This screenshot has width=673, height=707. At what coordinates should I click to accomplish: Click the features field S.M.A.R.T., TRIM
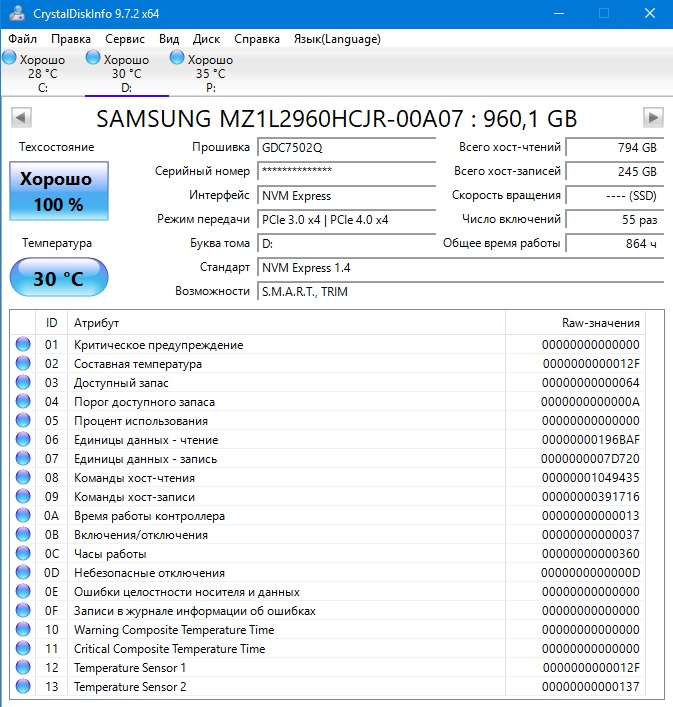[x=461, y=292]
